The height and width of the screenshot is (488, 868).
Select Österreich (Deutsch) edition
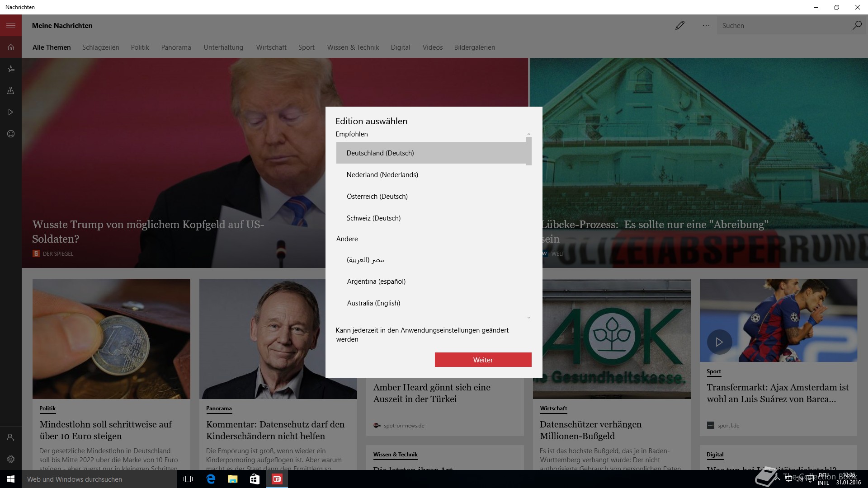(431, 197)
